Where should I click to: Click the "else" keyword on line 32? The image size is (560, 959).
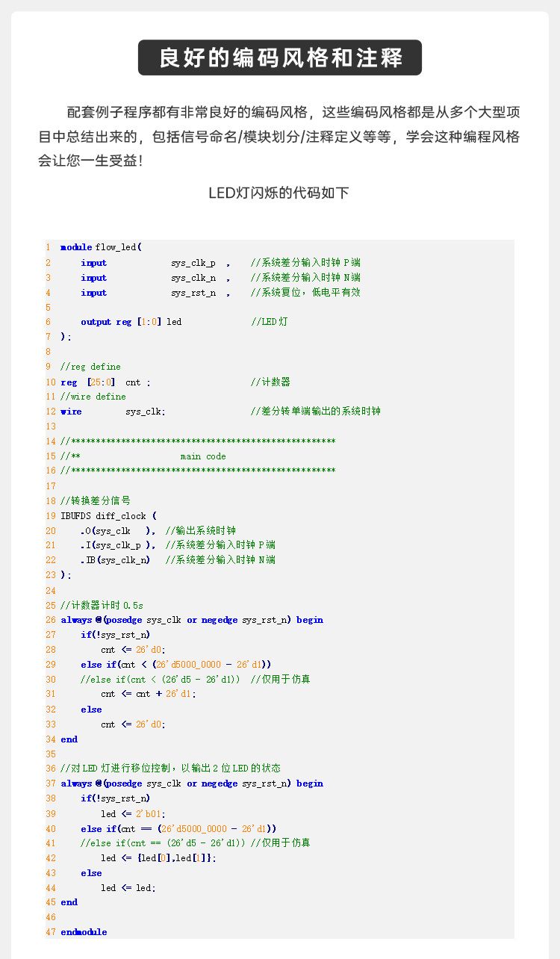coord(91,710)
